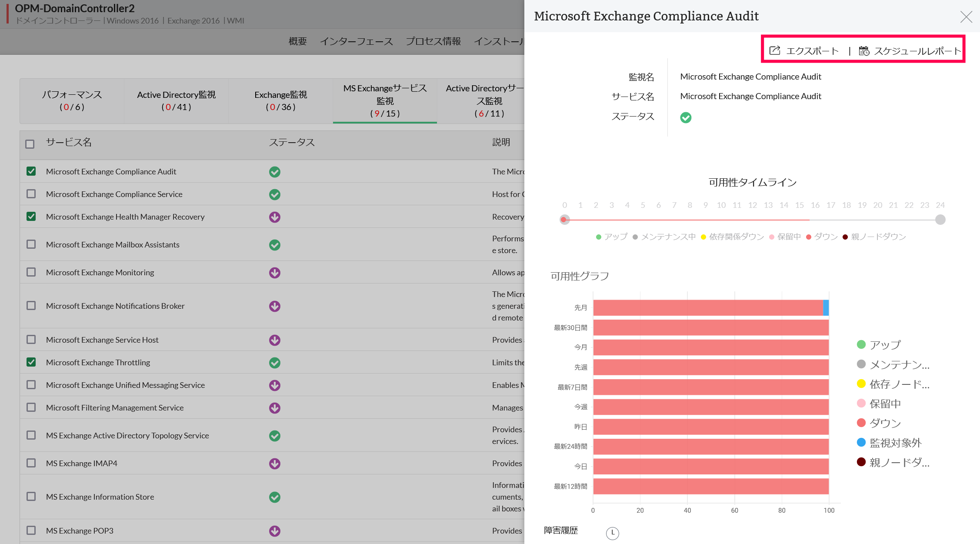Open the Exchange監視 tab
Image resolution: width=980 pixels, height=544 pixels.
(280, 100)
